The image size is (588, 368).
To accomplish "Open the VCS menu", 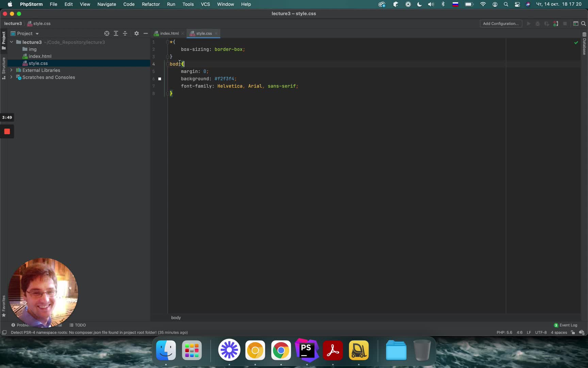I will click(205, 4).
